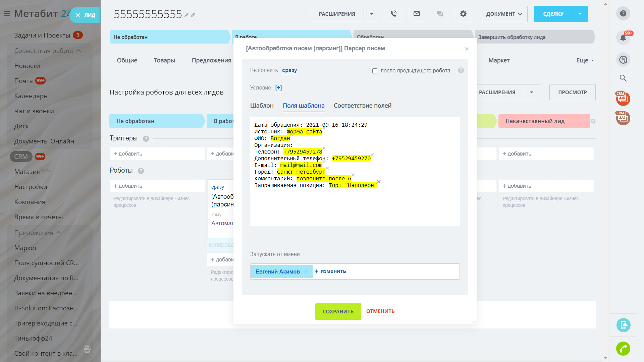Open the settings gear icon in header

(463, 14)
